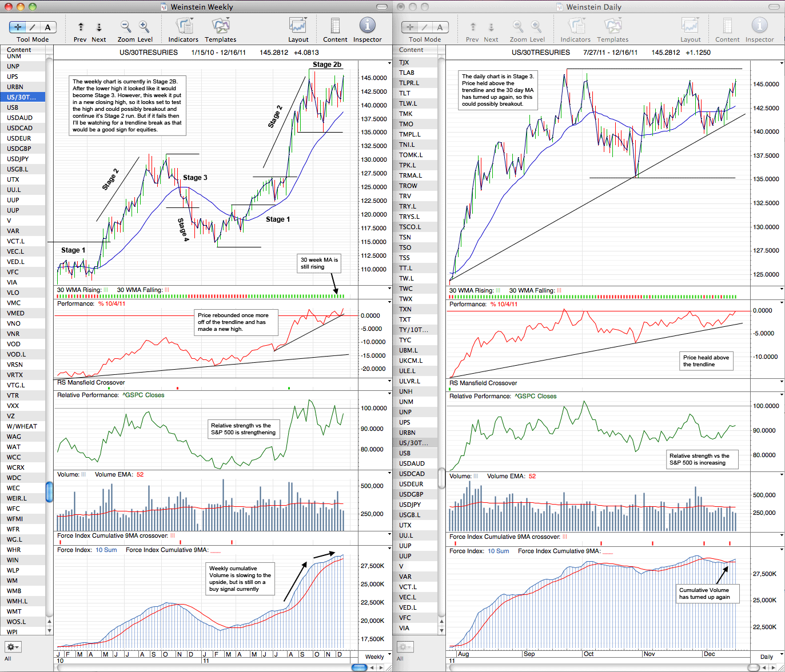This screenshot has width=785, height=672.
Task: Click the Prev arrow in Weinstein Weekly toolbar
Action: coord(81,27)
